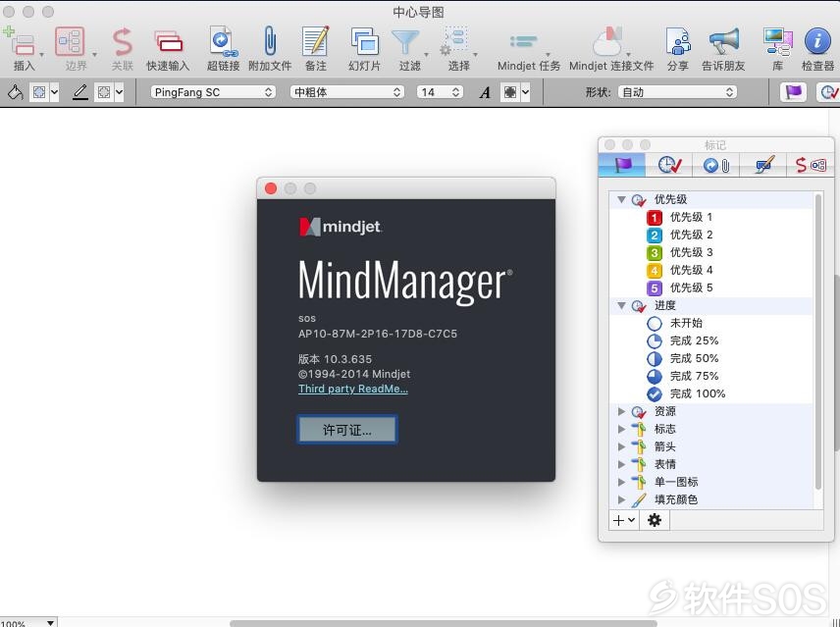Collapse the 优先级 group
Viewport: 840px width, 627px height.
click(621, 199)
